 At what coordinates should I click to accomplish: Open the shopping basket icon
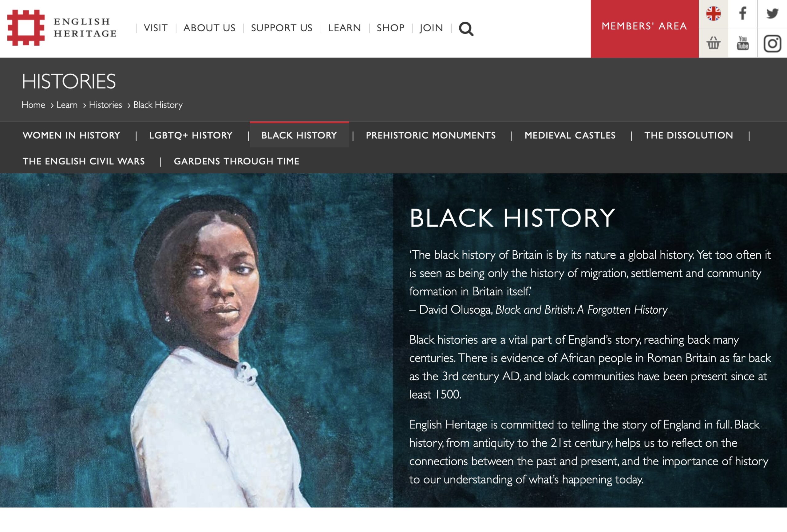tap(713, 43)
